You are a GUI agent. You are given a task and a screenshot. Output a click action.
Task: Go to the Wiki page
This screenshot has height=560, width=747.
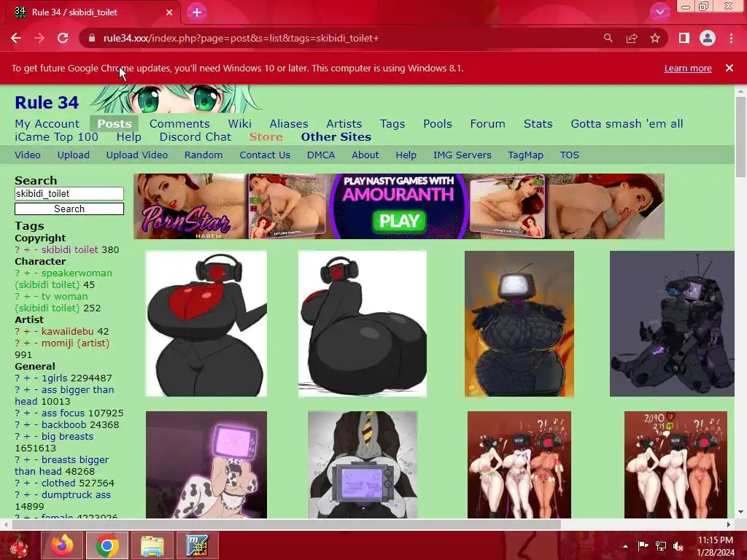tap(239, 124)
